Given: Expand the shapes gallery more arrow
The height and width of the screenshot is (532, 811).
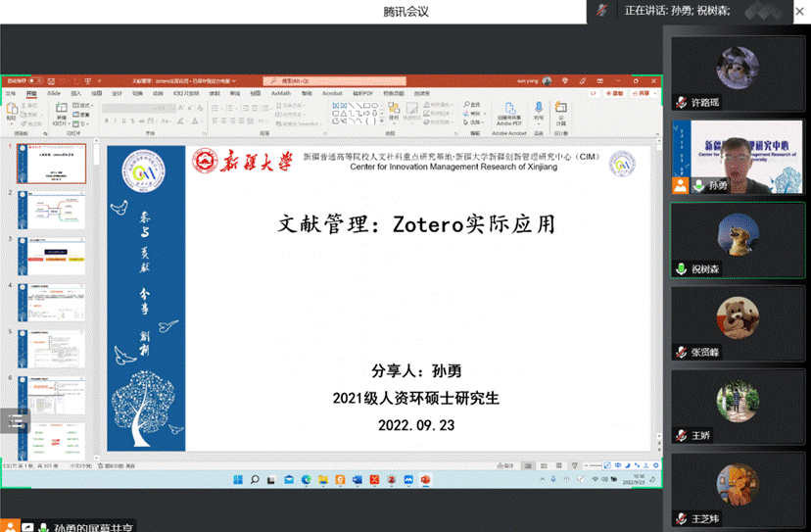Looking at the screenshot, I should (382, 121).
